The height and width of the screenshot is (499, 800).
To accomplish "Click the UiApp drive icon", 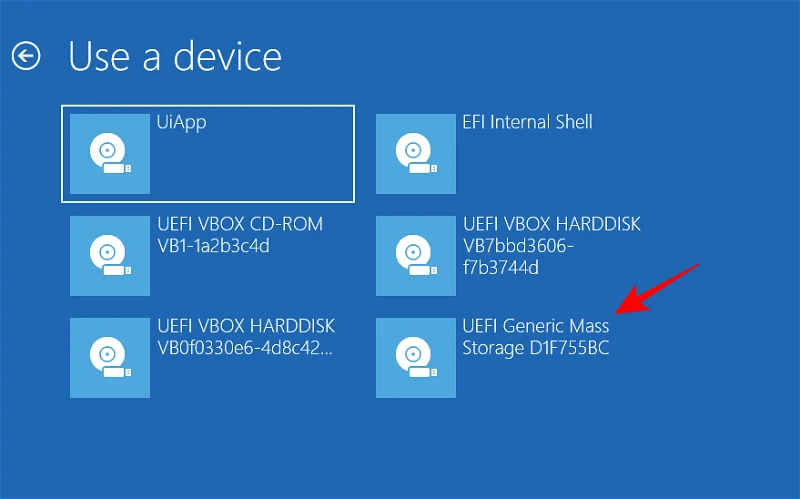I will tap(110, 153).
